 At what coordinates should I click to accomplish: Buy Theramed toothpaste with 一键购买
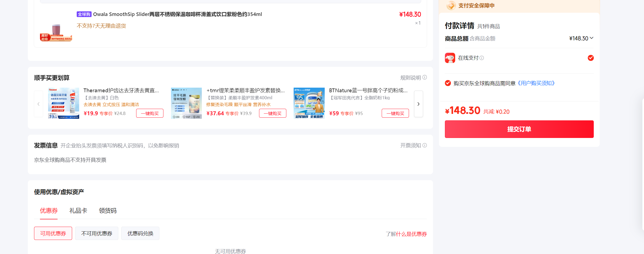(x=150, y=113)
